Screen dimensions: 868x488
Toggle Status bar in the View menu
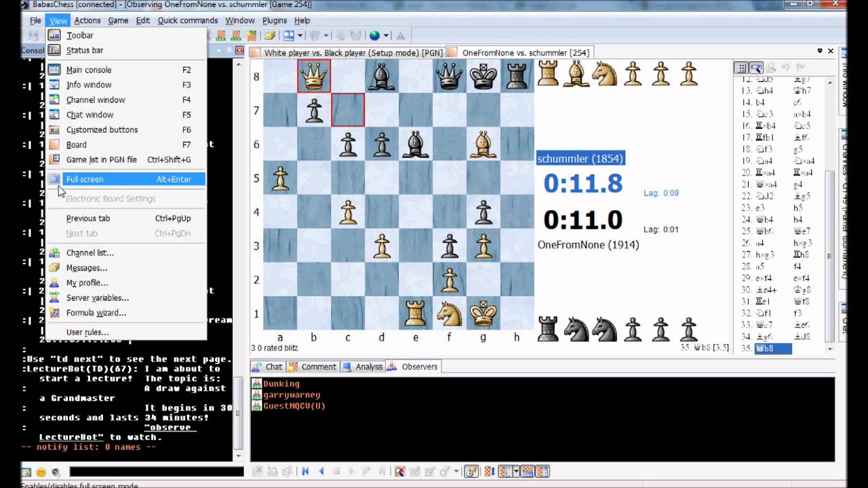[x=125, y=50]
